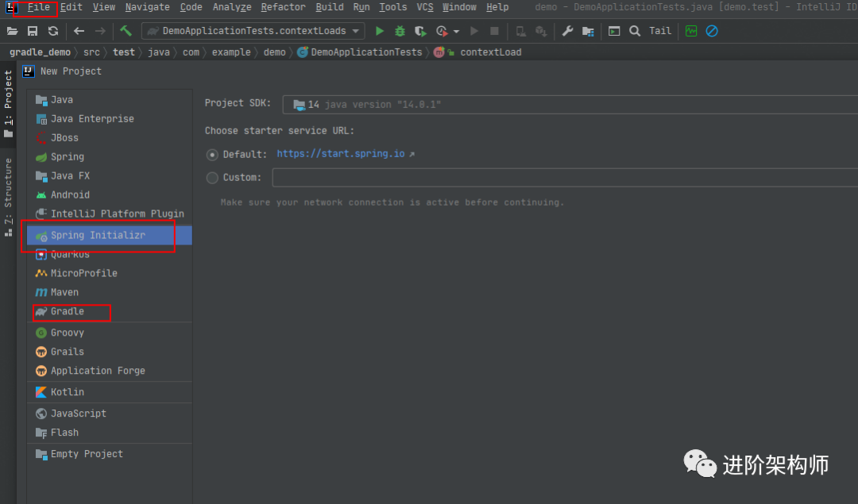
Task: Open the Help menu
Action: (x=497, y=7)
